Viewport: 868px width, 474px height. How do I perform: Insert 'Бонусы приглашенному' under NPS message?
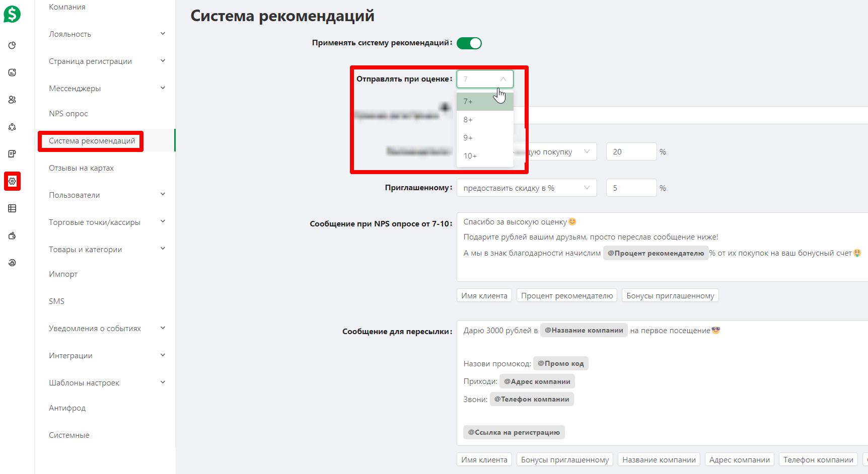(x=670, y=296)
